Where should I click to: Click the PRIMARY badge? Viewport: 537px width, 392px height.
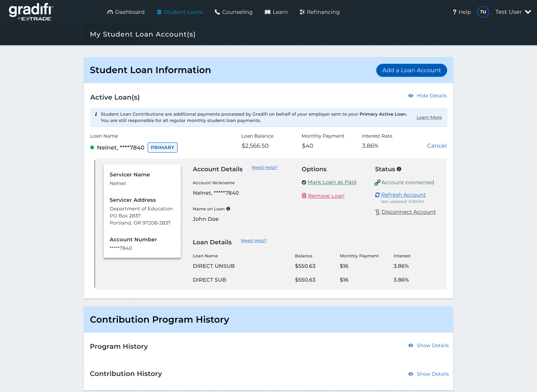(163, 147)
